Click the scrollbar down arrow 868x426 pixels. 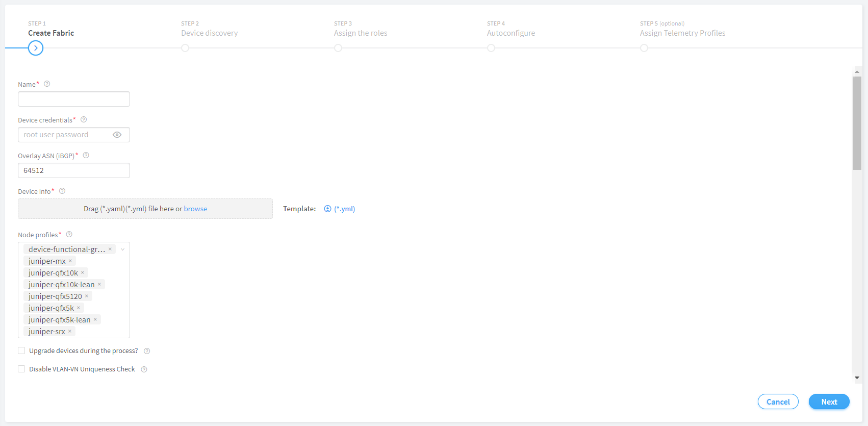857,378
